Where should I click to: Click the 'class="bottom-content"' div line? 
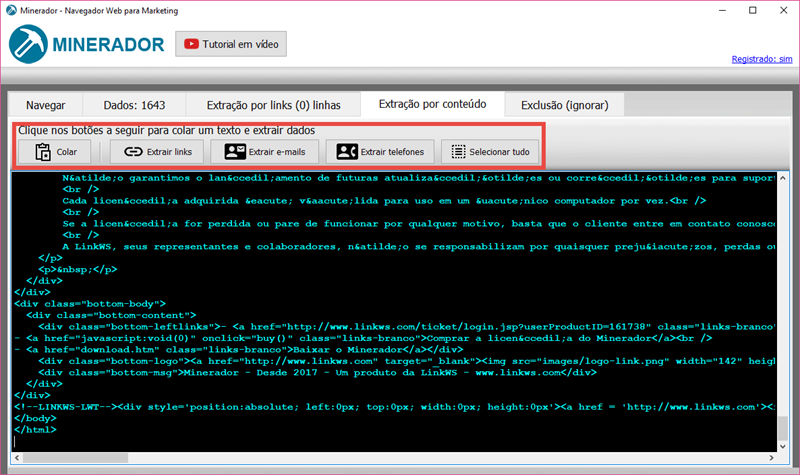(111, 315)
